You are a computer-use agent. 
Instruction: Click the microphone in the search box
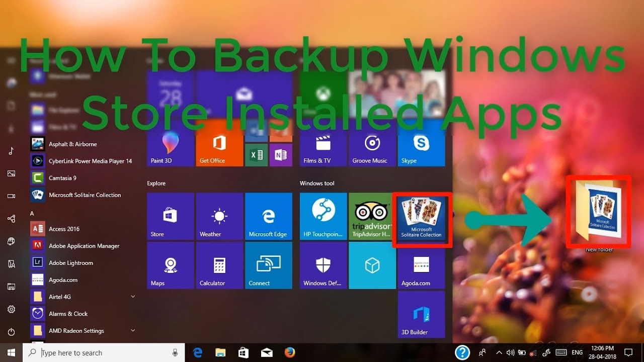click(x=175, y=353)
